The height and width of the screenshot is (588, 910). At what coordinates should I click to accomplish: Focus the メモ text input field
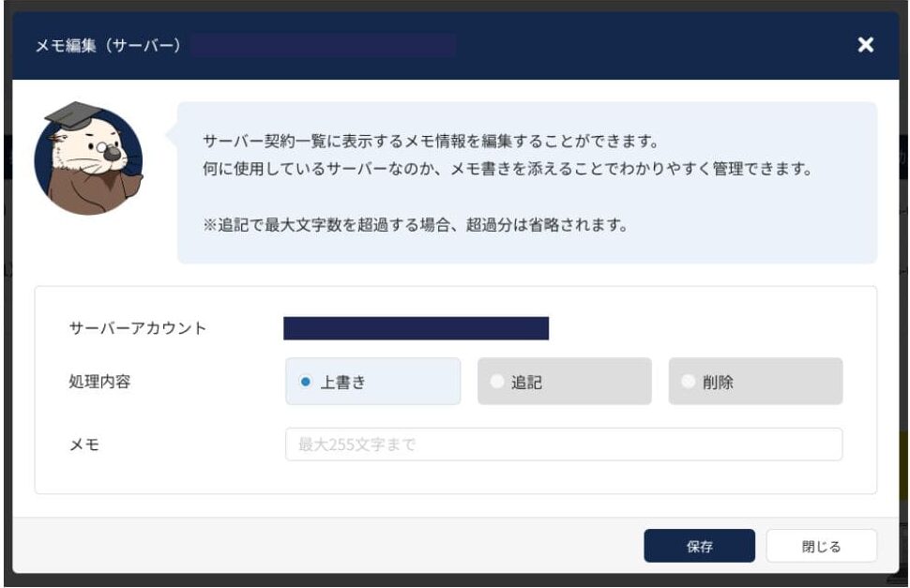[563, 445]
